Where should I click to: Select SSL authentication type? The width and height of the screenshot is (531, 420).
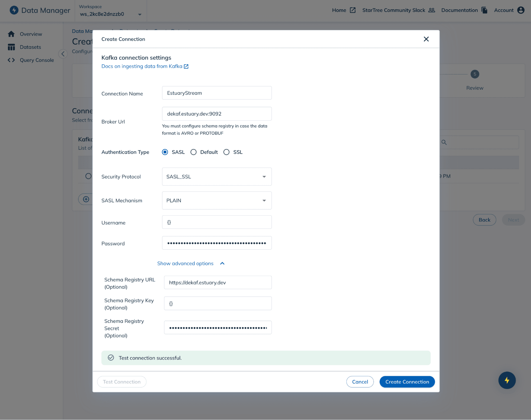[226, 152]
